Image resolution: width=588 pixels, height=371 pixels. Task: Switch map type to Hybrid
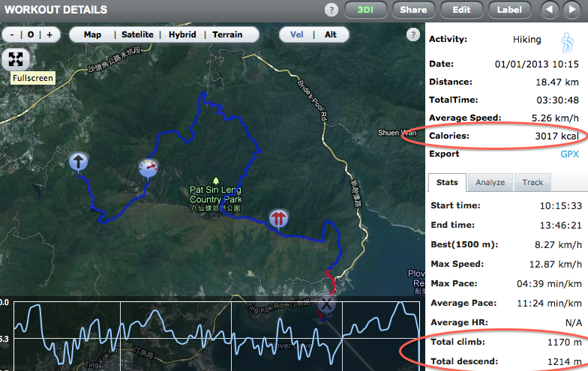coord(182,34)
